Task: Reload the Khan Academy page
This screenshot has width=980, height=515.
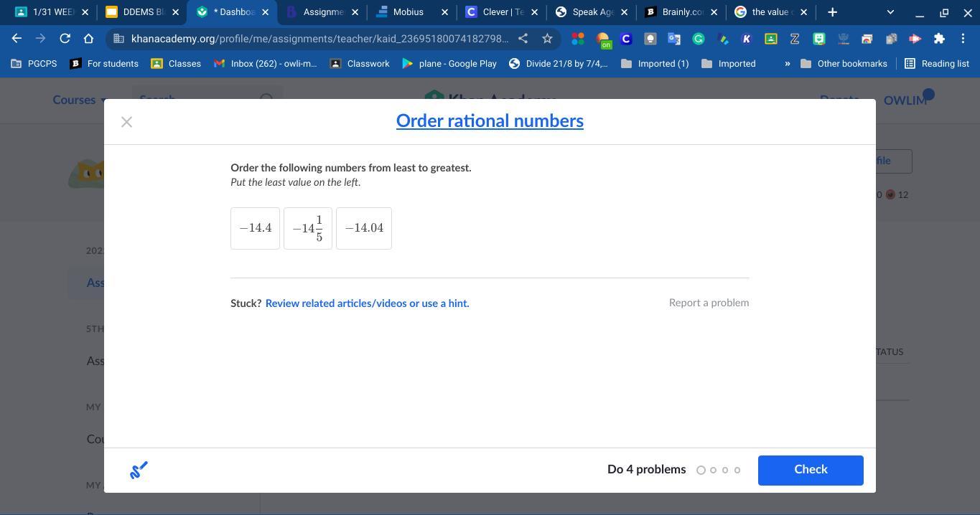Action: [x=65, y=39]
